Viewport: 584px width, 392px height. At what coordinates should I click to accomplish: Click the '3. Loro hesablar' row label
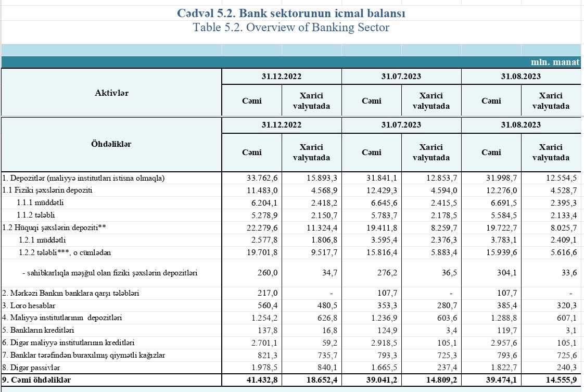pyautogui.click(x=29, y=306)
